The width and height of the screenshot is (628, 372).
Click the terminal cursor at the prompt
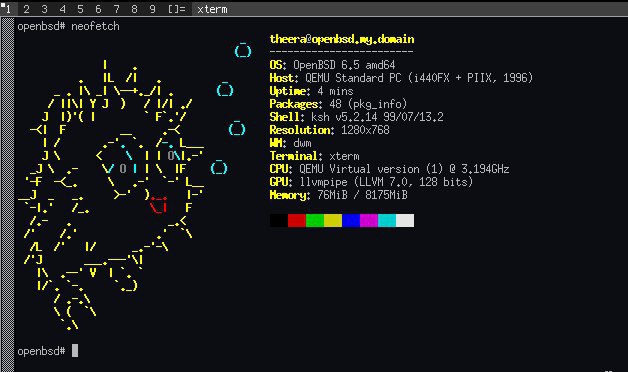(x=75, y=351)
